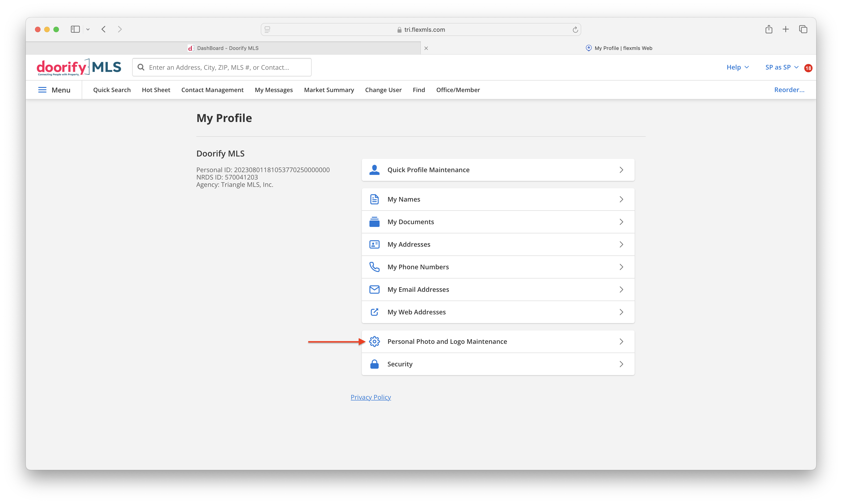The width and height of the screenshot is (842, 504).
Task: Open the Privacy Policy link
Action: click(371, 397)
